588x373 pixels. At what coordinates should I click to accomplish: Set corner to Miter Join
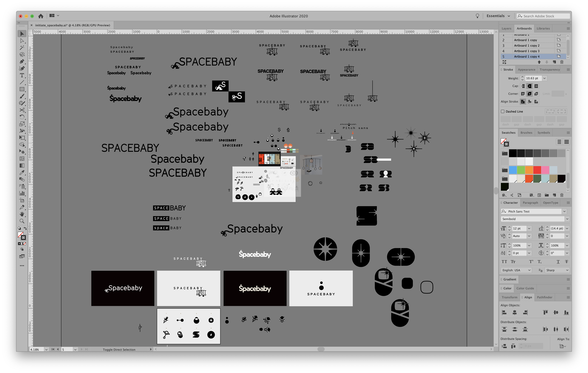pyautogui.click(x=523, y=94)
